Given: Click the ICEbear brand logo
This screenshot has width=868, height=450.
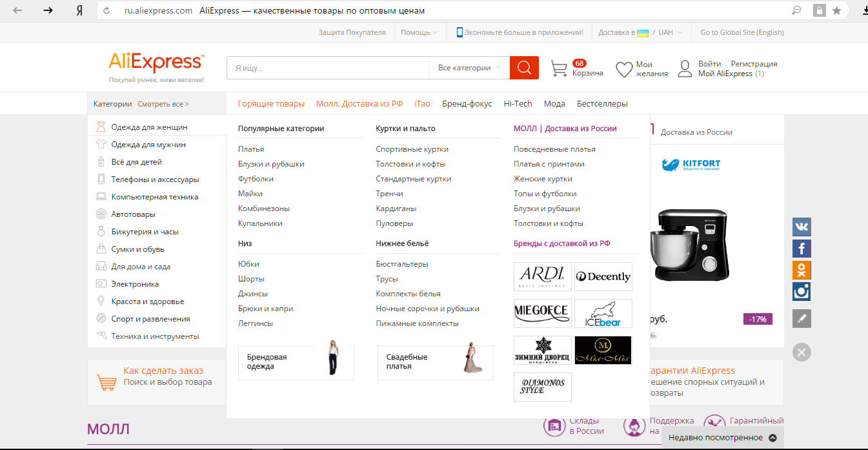Looking at the screenshot, I should 603,313.
